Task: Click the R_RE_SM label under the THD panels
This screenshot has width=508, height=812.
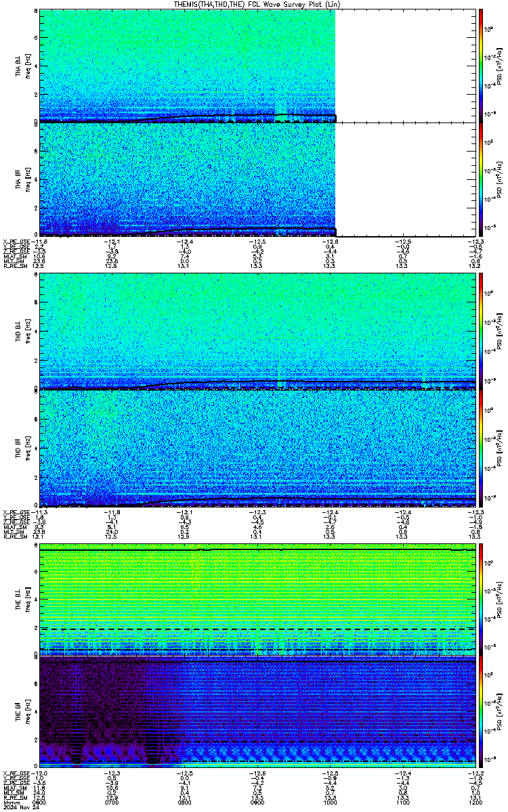Action: [15, 535]
